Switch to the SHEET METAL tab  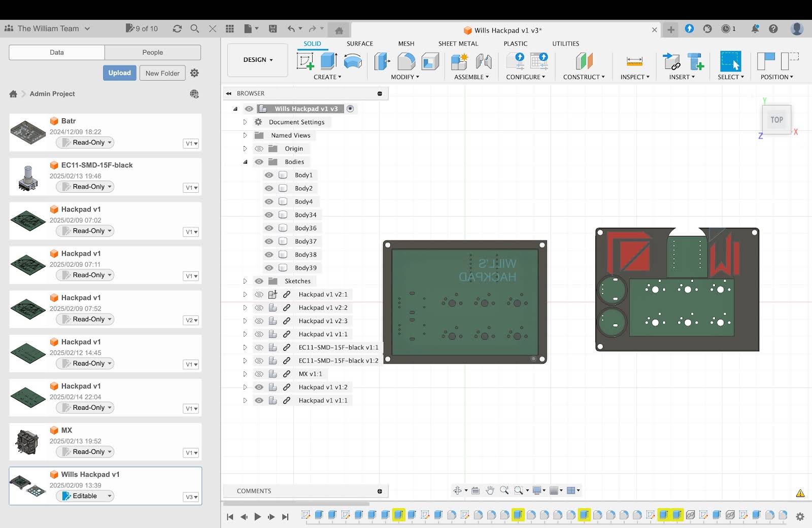pos(458,44)
